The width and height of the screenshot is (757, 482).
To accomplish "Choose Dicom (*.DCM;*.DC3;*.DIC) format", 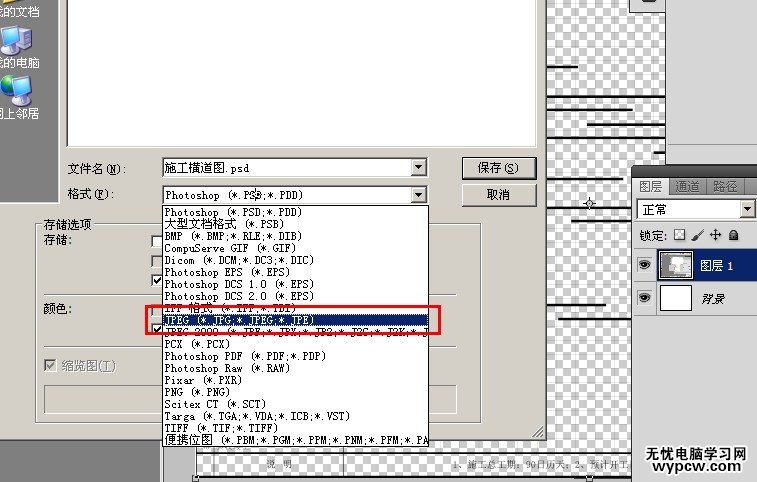I will coord(295,260).
